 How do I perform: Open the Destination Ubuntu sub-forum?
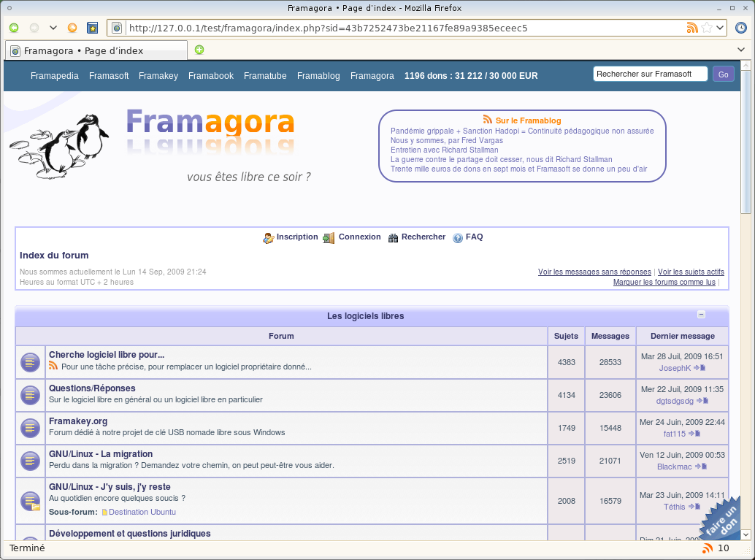point(142,512)
